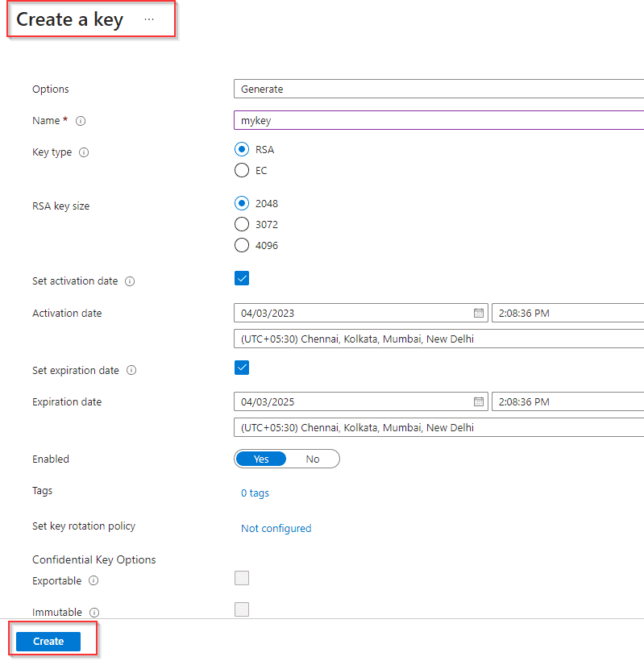
Task: Open the calendar picker for Activation date
Action: click(x=479, y=313)
